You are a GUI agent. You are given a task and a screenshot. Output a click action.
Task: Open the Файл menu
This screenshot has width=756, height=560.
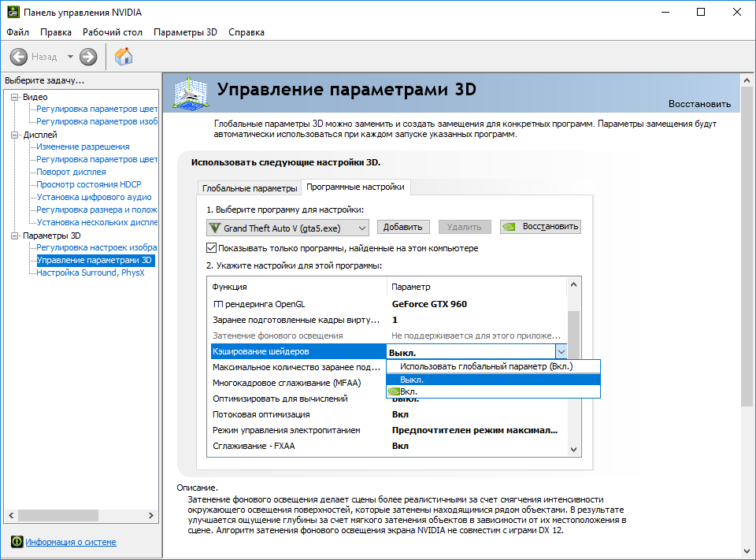18,32
